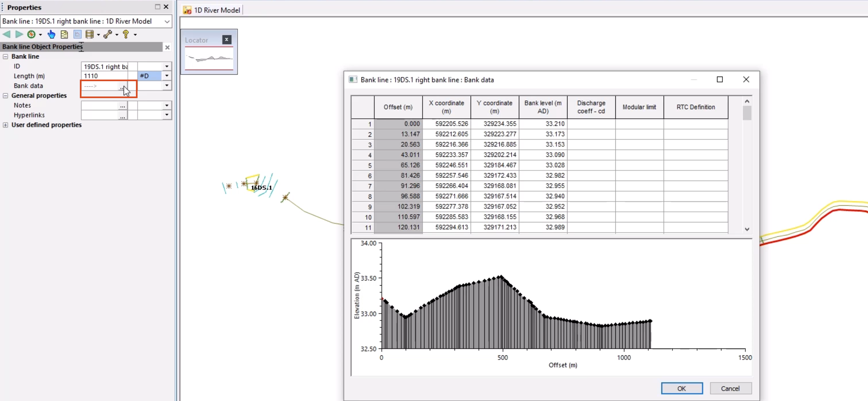Click the Hyperlinks ellipsis button
Screen dimensions: 868x401
(x=122, y=115)
